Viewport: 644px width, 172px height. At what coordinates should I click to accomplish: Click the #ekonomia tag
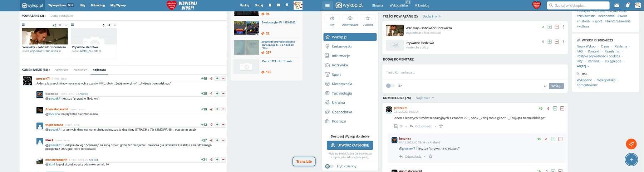point(606,16)
